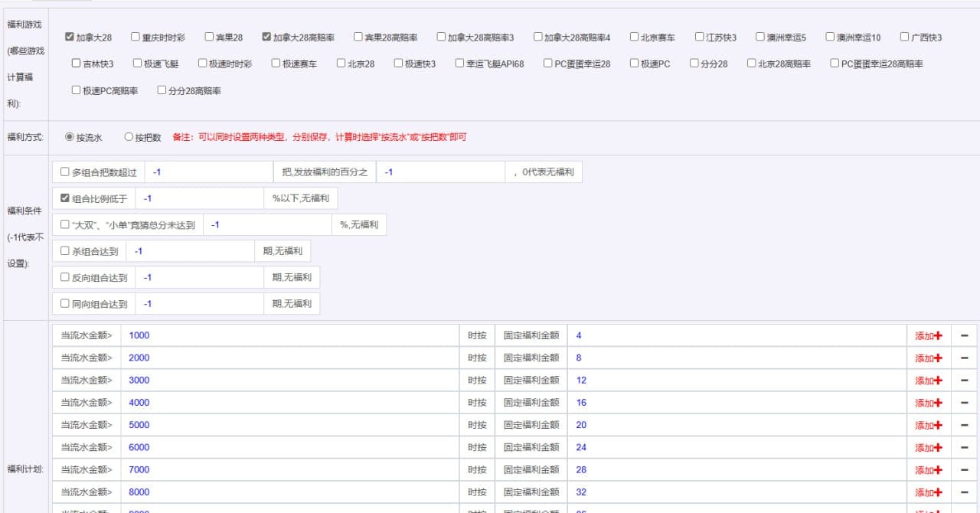Enable the 吉林快3 checkbox
Viewport: 980px width, 513px height.
pos(76,64)
